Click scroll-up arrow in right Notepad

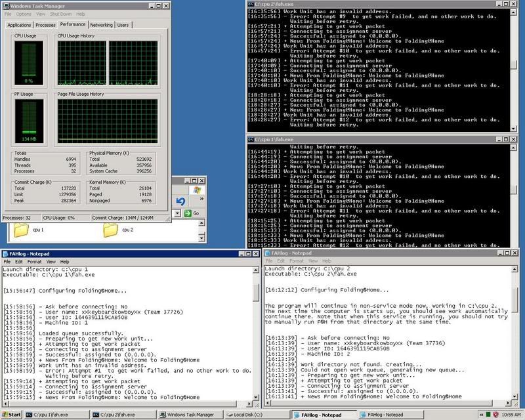[514, 269]
